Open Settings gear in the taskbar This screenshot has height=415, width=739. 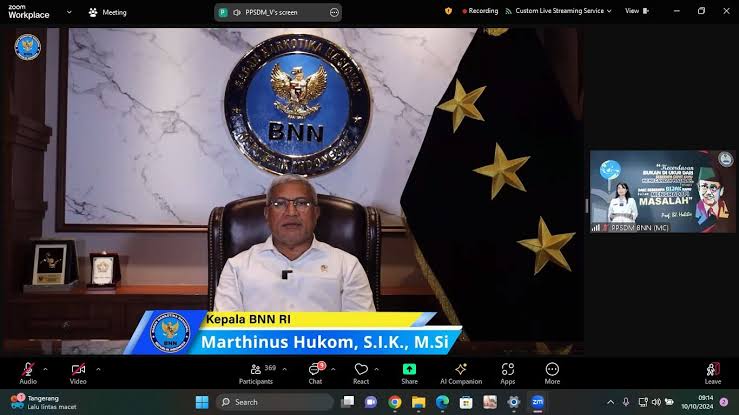pyautogui.click(x=514, y=402)
